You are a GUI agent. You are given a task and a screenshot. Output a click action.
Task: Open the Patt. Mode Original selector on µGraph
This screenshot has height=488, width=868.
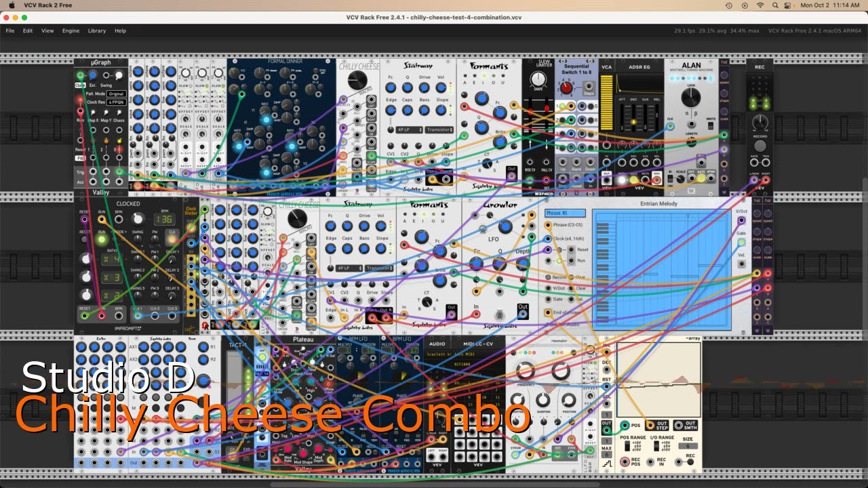tap(116, 94)
